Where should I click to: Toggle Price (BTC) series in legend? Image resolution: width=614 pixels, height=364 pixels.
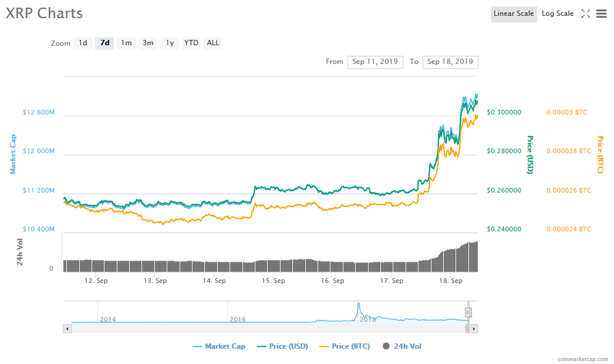345,346
